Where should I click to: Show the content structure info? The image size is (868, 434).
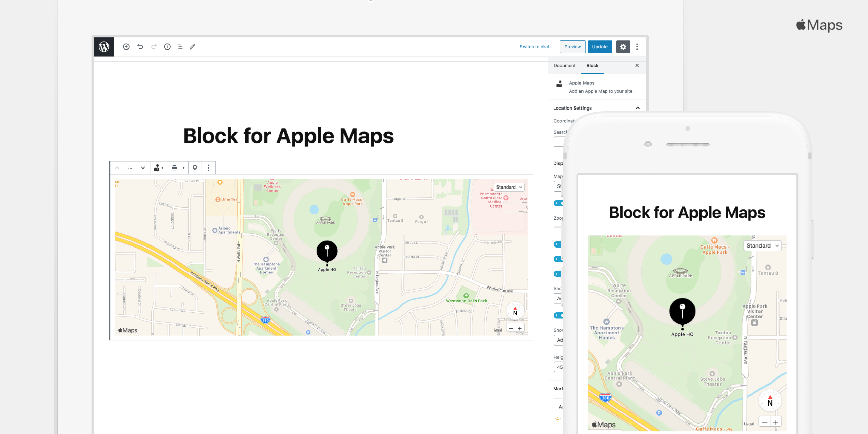pyautogui.click(x=167, y=47)
